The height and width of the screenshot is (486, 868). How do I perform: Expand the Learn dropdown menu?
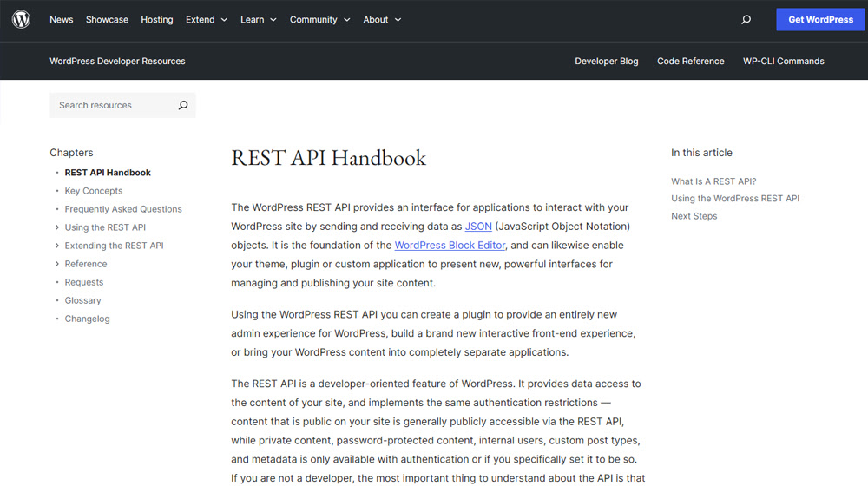tap(258, 19)
